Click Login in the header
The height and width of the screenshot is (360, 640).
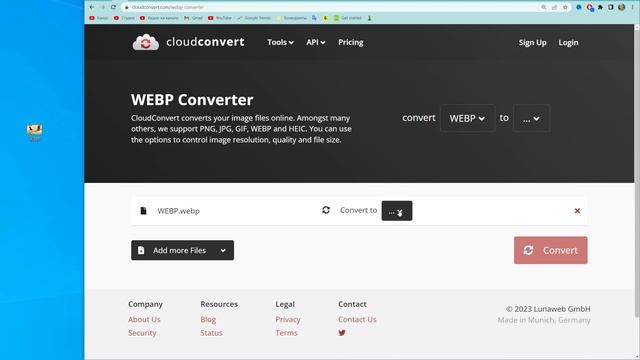tap(568, 42)
